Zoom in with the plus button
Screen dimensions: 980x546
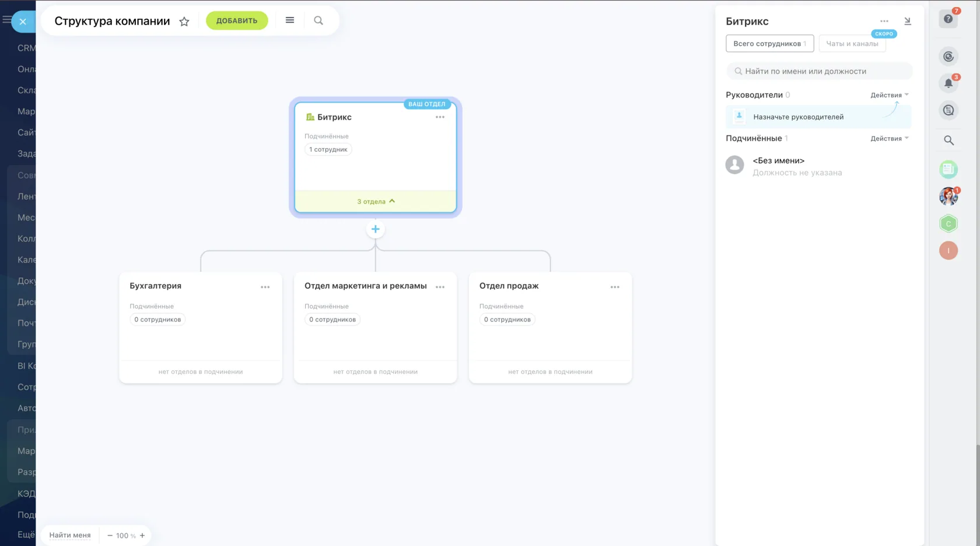click(x=142, y=535)
